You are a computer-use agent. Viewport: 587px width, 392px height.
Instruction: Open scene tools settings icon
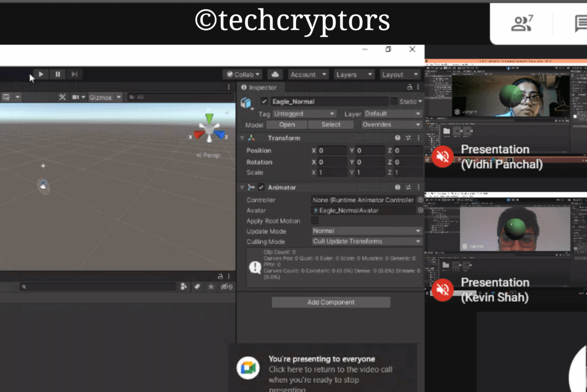click(x=62, y=97)
